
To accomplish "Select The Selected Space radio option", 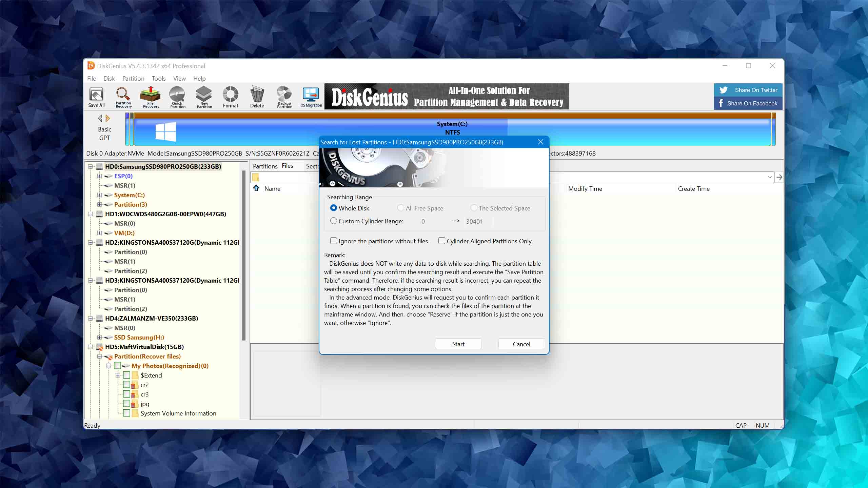I will click(474, 208).
